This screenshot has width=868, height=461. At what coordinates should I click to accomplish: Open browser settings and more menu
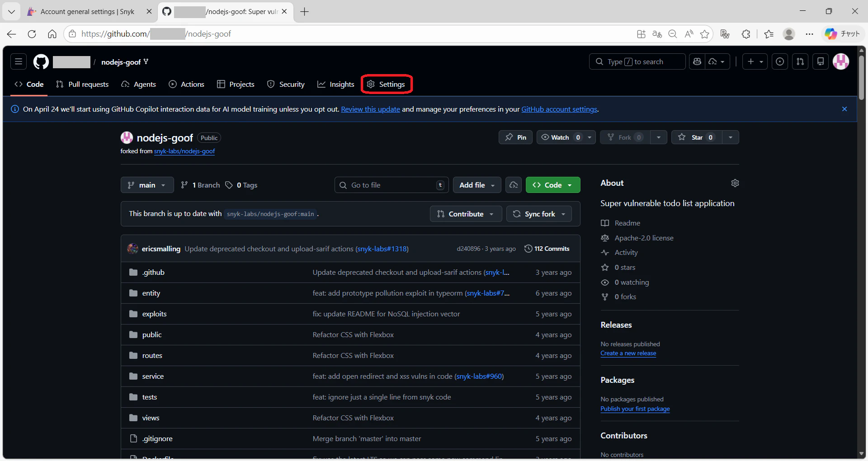[809, 34]
